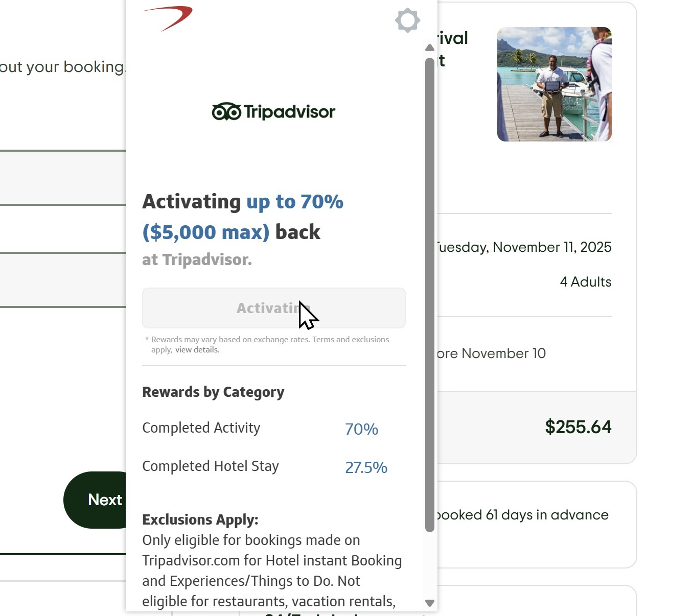Click the Tuesday, November 11, 2025 date

tap(524, 247)
